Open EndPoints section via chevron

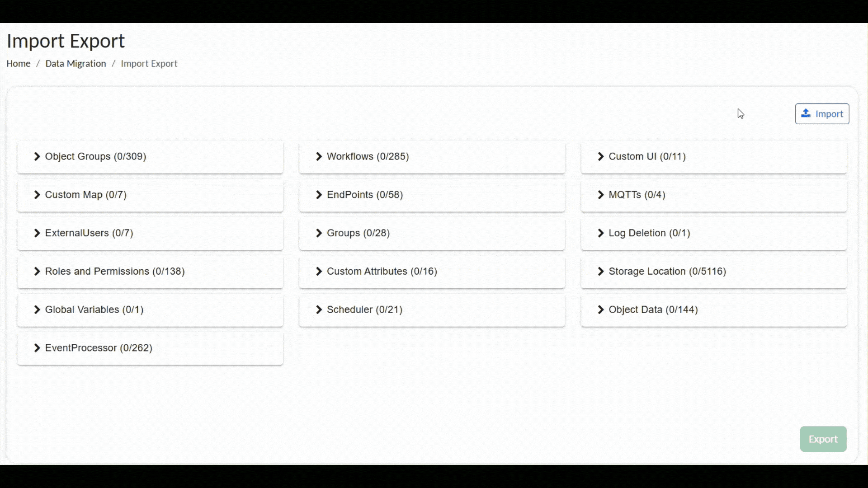point(319,195)
